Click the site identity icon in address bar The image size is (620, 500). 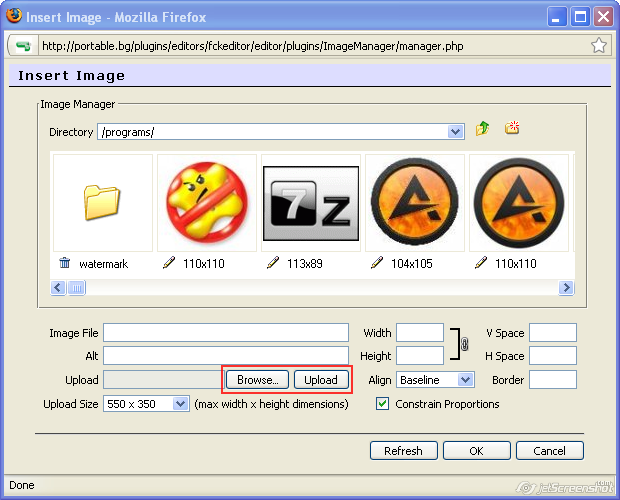pos(23,46)
